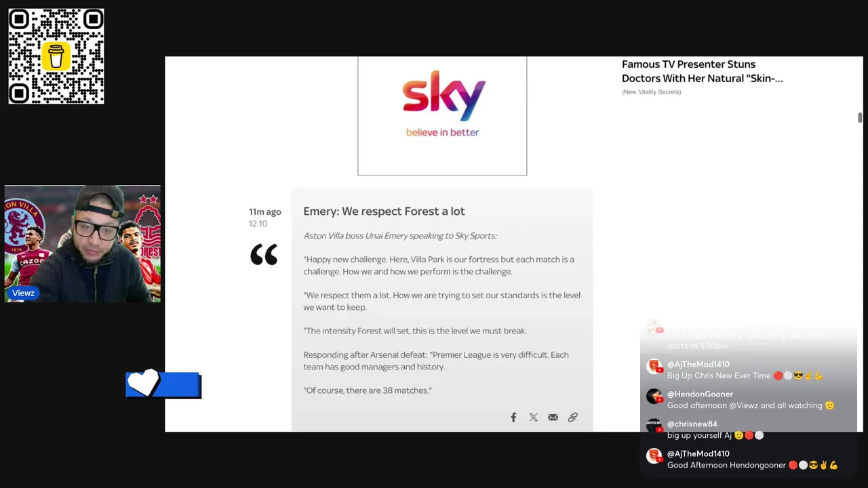Share the Emery post on X
Screen dimensions: 868x488
pyautogui.click(x=533, y=418)
